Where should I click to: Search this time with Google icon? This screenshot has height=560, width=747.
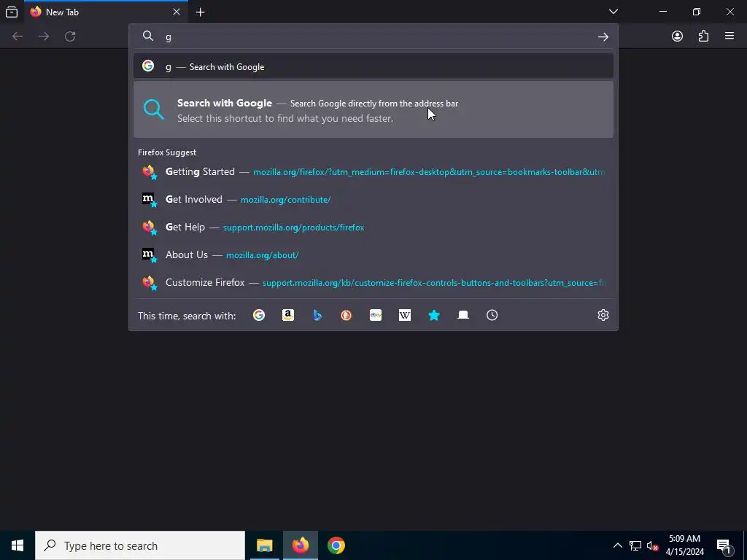[x=259, y=315]
